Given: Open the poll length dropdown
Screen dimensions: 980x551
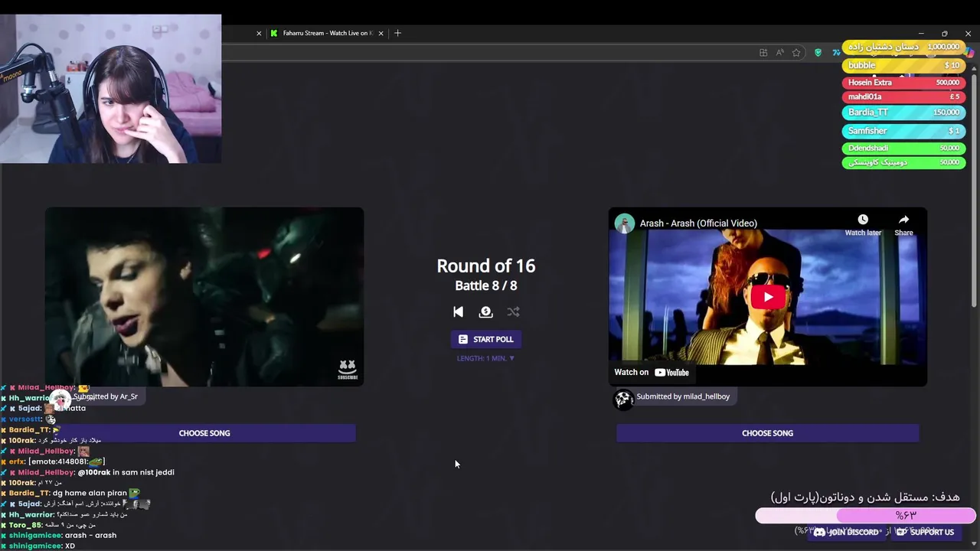Looking at the screenshot, I should point(486,358).
